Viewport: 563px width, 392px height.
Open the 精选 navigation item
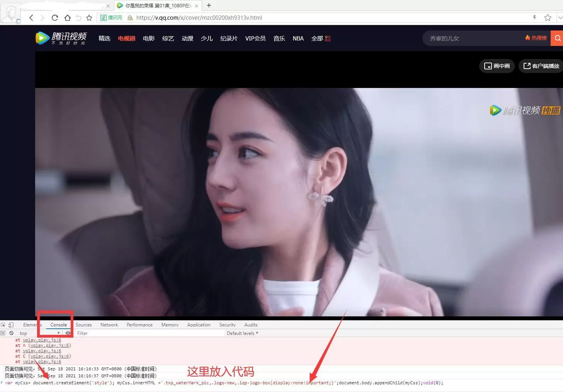104,38
